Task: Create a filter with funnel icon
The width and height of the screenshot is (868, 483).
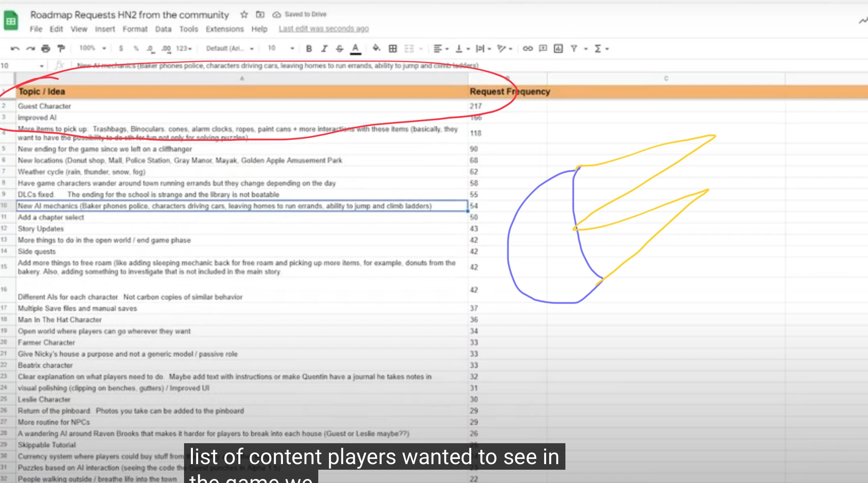Action: click(x=575, y=49)
